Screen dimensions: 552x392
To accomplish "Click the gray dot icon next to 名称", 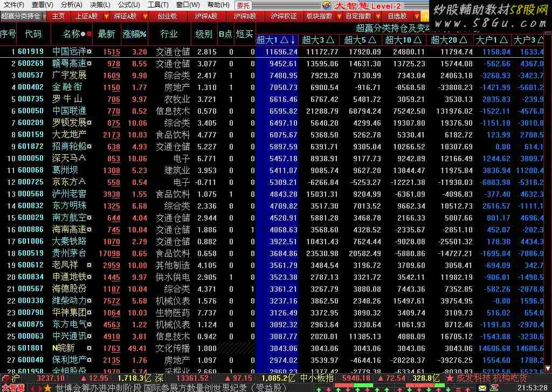I will click(84, 34).
